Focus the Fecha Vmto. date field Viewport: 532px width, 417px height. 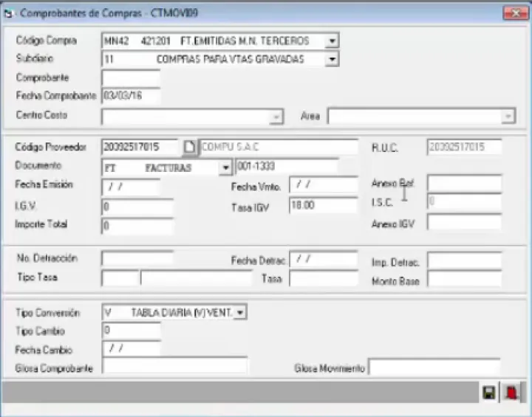(x=323, y=184)
